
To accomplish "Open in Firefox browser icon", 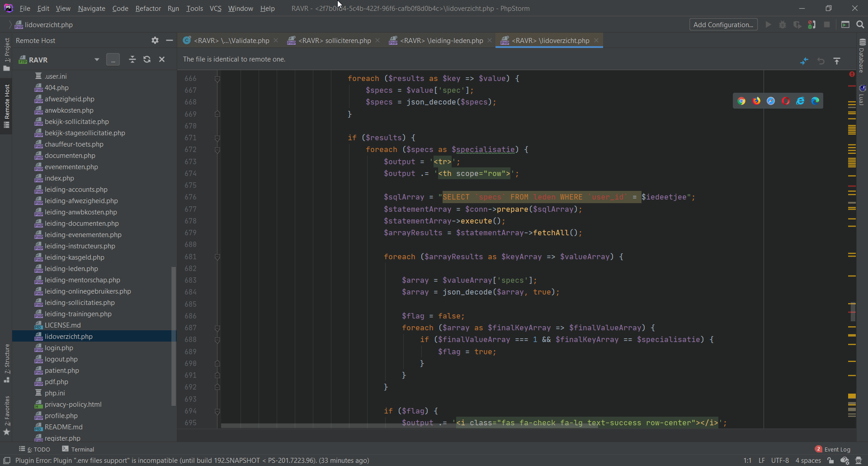I will click(756, 101).
